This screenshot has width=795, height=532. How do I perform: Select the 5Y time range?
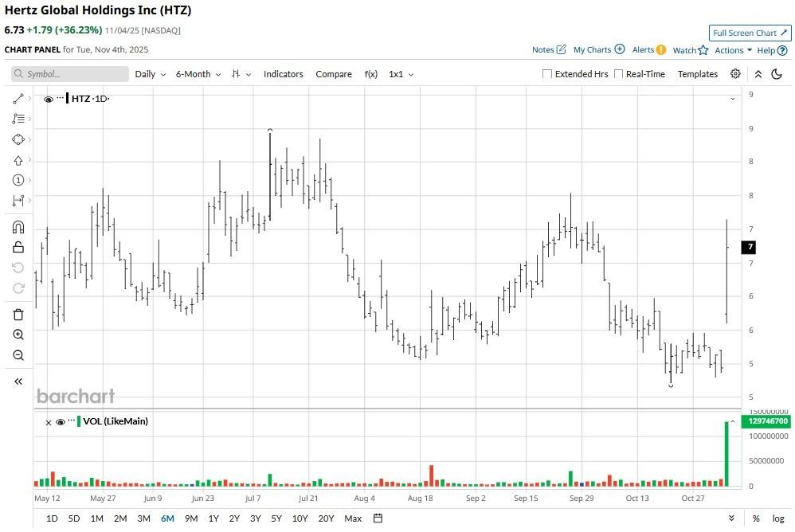pyautogui.click(x=276, y=518)
